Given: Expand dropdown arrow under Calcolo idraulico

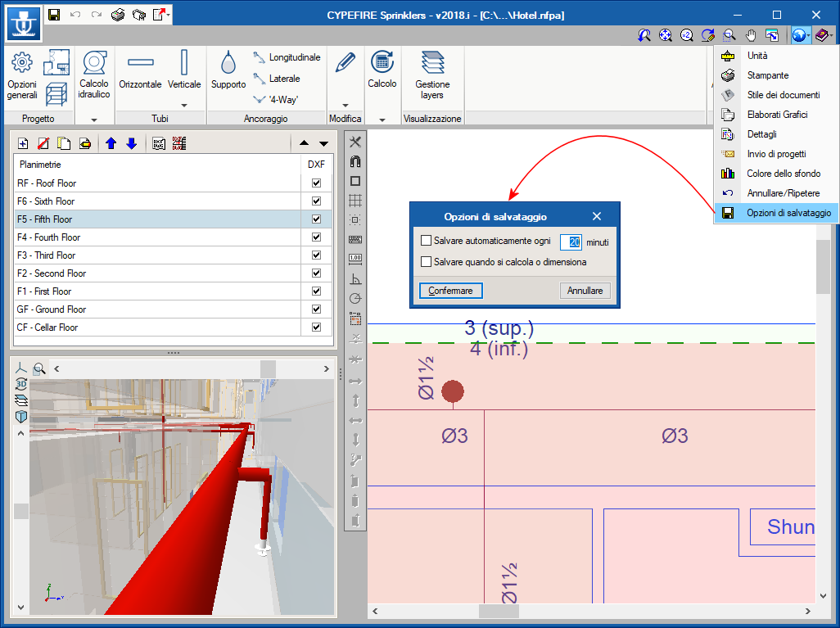Looking at the screenshot, I should pos(94,120).
